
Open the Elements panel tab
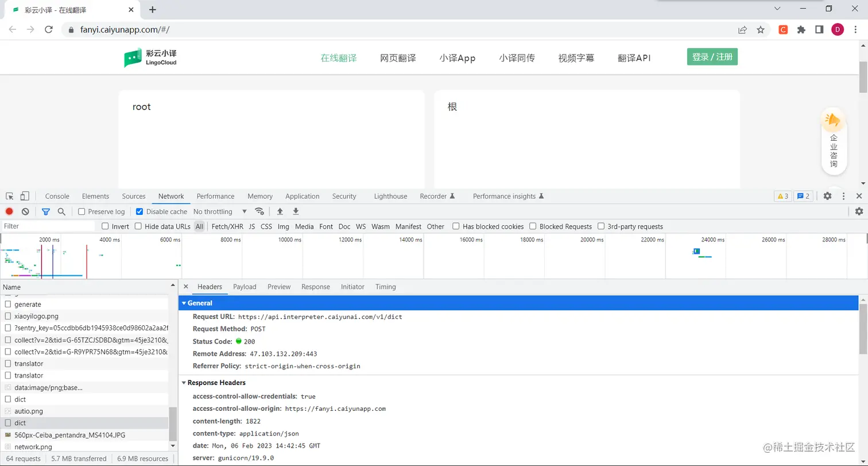click(95, 196)
